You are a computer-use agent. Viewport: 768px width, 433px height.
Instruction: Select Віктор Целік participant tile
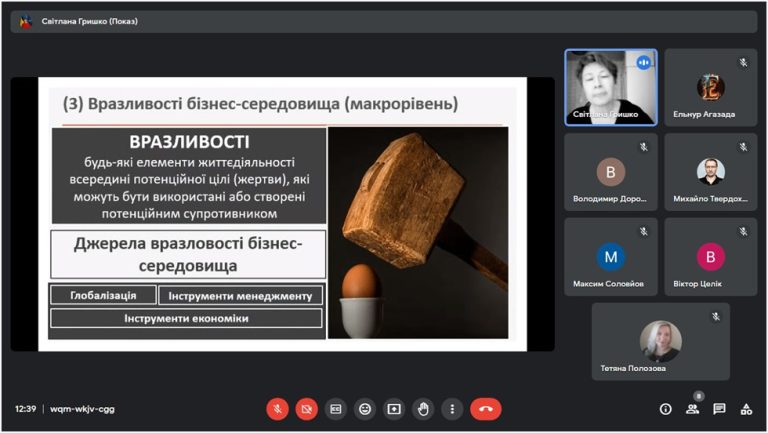pyautogui.click(x=711, y=257)
